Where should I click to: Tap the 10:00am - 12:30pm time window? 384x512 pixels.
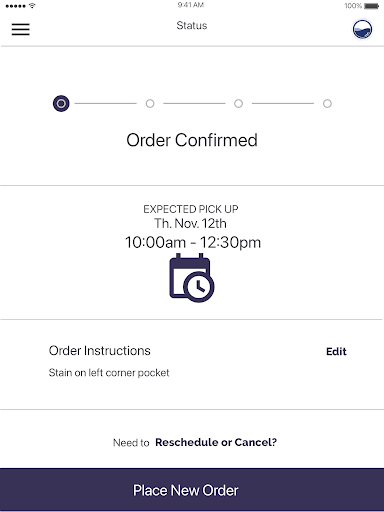coord(193,242)
